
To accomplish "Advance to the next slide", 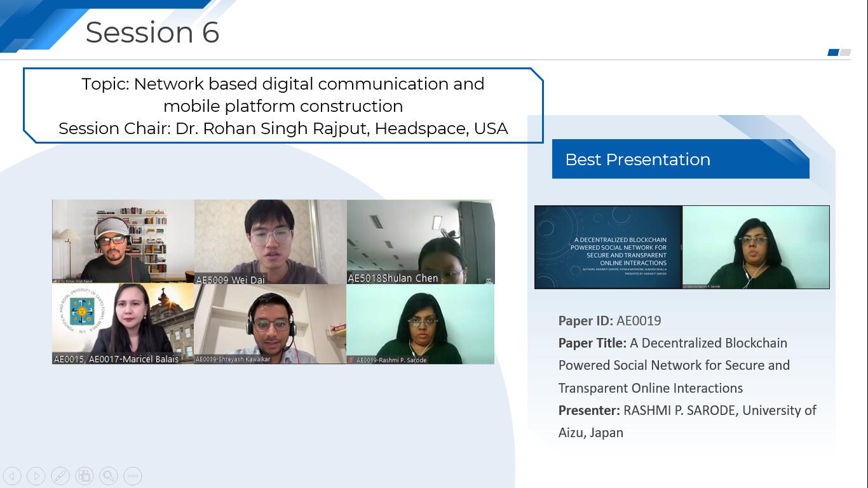I will click(x=36, y=475).
